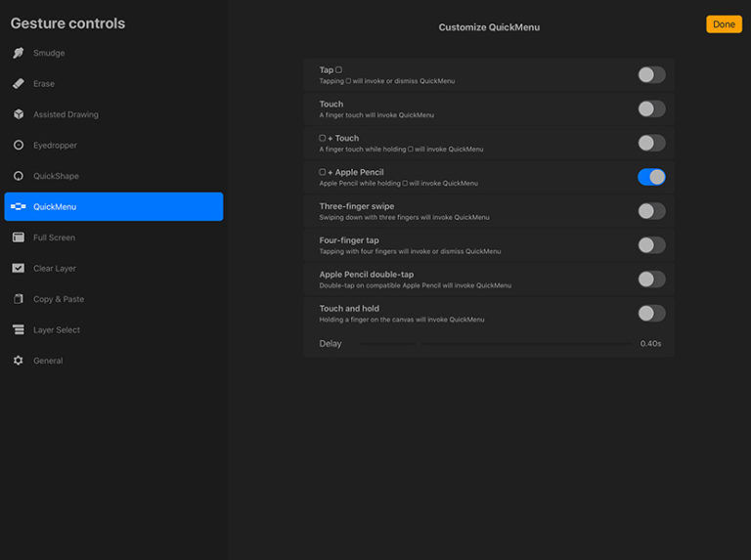
Task: Click the Three-finger swipe description text
Action: [404, 217]
